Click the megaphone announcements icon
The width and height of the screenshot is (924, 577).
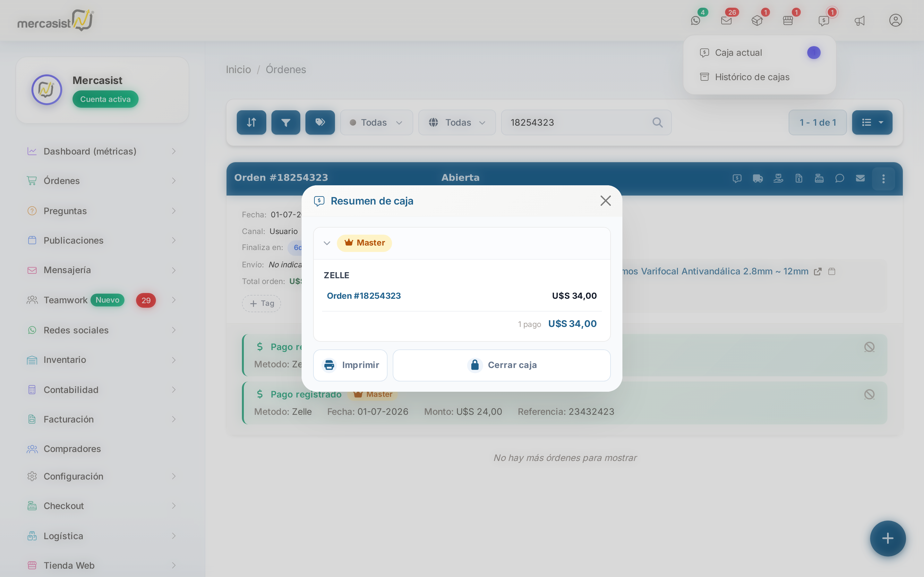pos(860,21)
